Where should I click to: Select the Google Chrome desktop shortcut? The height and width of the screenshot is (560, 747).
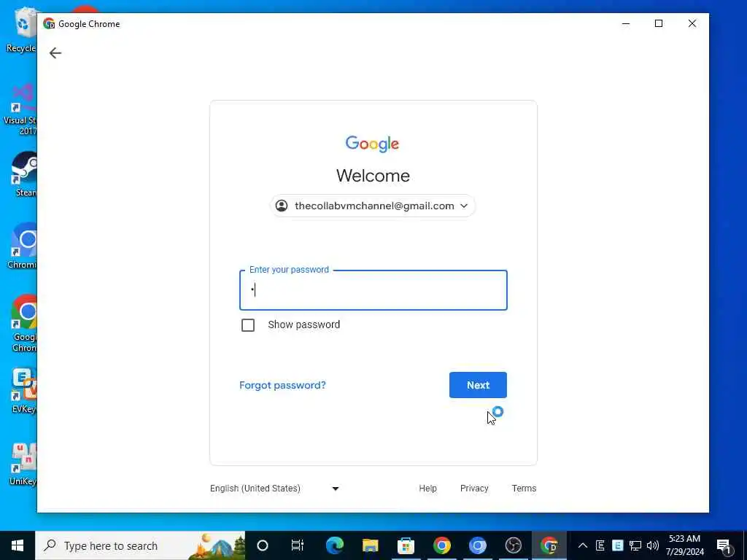coord(24,323)
